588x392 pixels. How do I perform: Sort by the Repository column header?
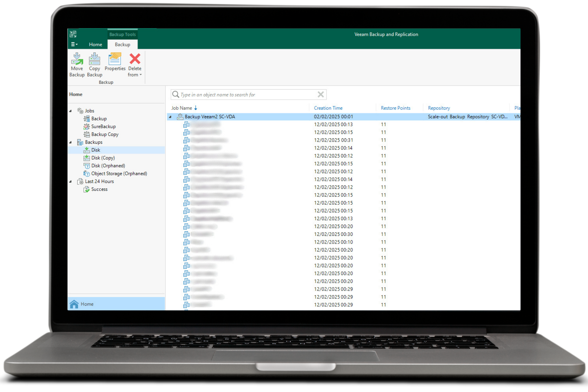click(439, 108)
